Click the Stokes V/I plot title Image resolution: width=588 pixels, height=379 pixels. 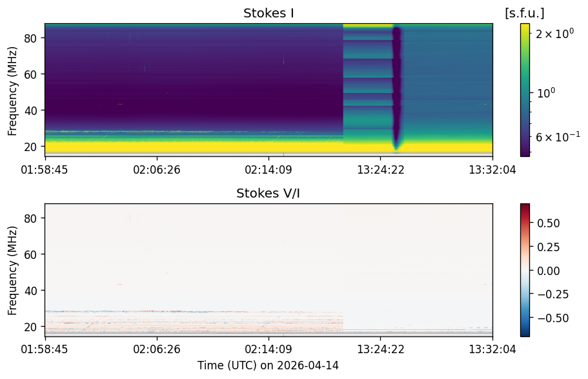pyautogui.click(x=268, y=193)
